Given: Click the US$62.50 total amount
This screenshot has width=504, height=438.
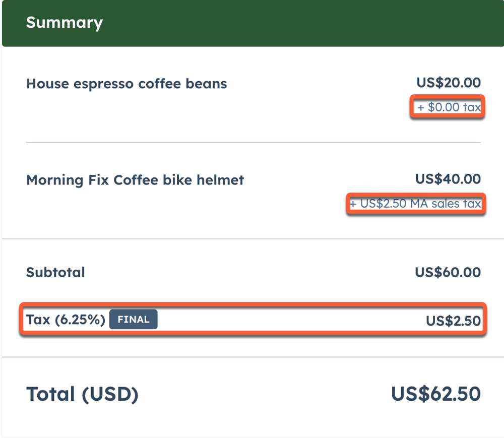Looking at the screenshot, I should [x=435, y=394].
